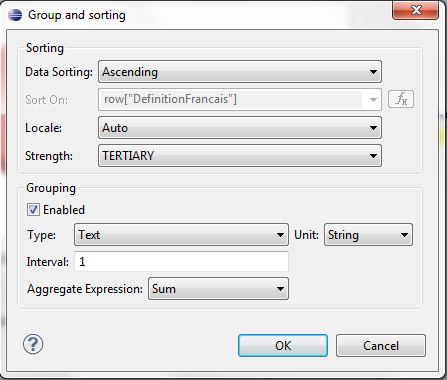Click the help question mark icon
Viewport: 447px width, 380px height.
(33, 344)
